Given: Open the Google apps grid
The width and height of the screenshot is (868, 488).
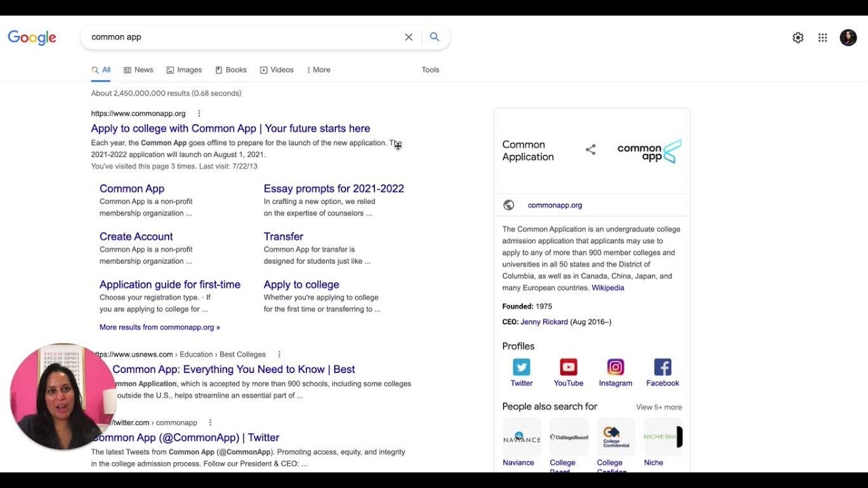Looking at the screenshot, I should pyautogui.click(x=823, y=38).
